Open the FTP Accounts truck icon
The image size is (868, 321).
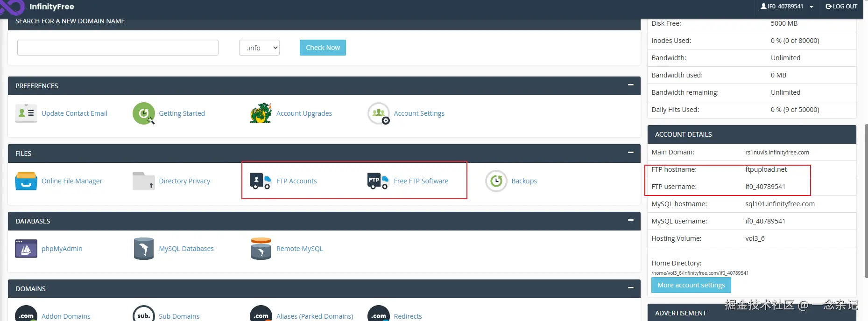point(261,181)
